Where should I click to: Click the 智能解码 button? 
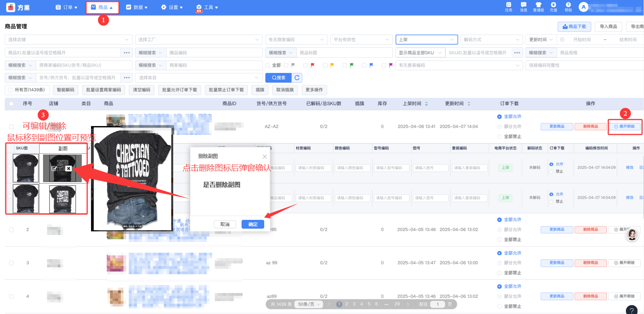coord(66,90)
